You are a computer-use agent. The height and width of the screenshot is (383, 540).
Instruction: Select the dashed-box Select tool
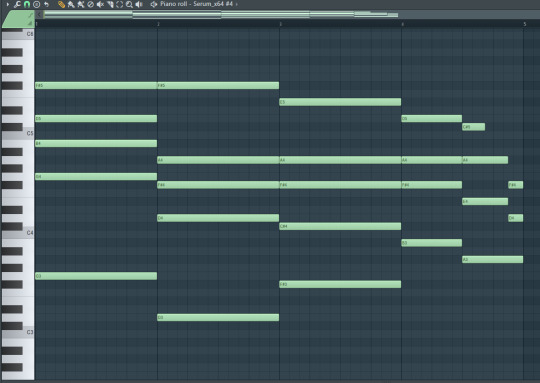coord(120,4)
